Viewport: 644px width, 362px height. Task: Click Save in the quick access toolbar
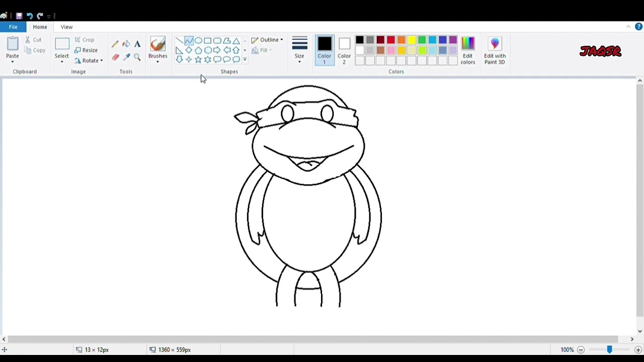point(19,16)
